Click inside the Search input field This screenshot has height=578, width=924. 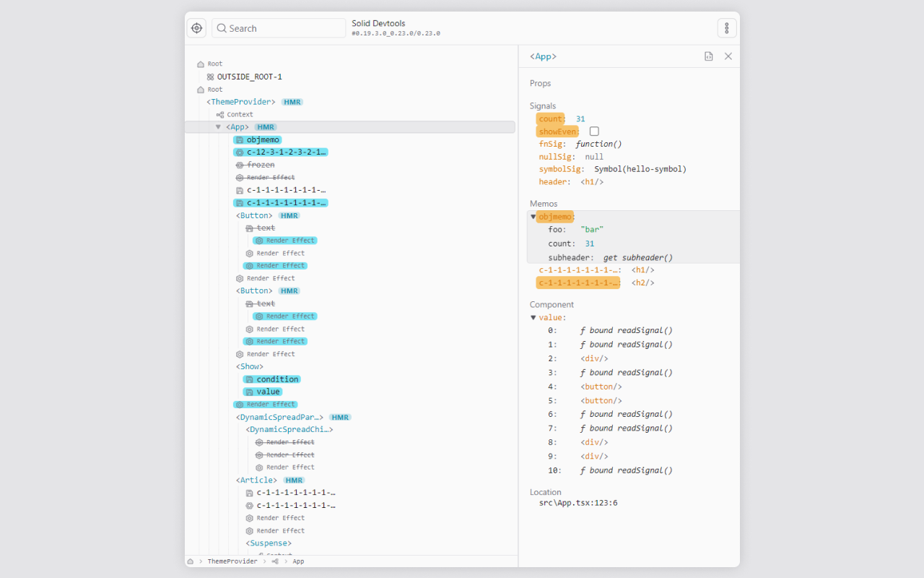point(279,27)
